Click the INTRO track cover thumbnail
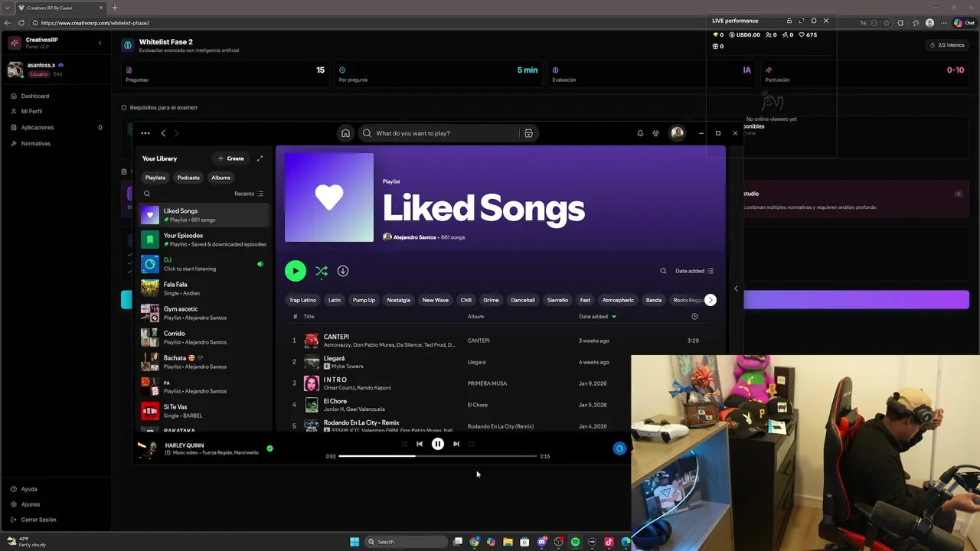The image size is (980, 551). (x=312, y=383)
